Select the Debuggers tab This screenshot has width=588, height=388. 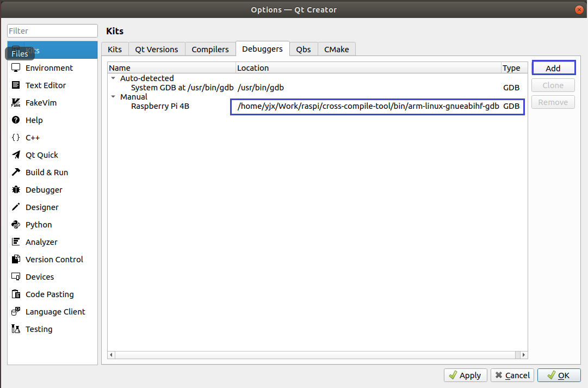point(263,49)
